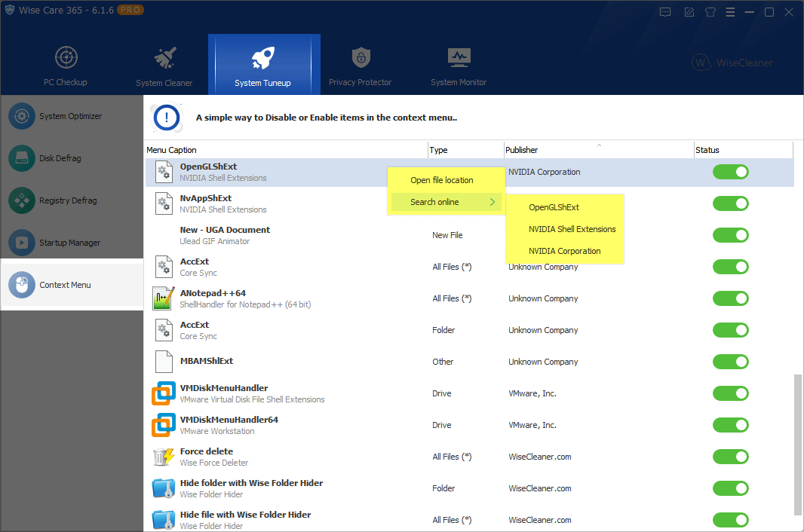Sort by the Status column header
Image resolution: width=804 pixels, height=532 pixels.
point(744,150)
